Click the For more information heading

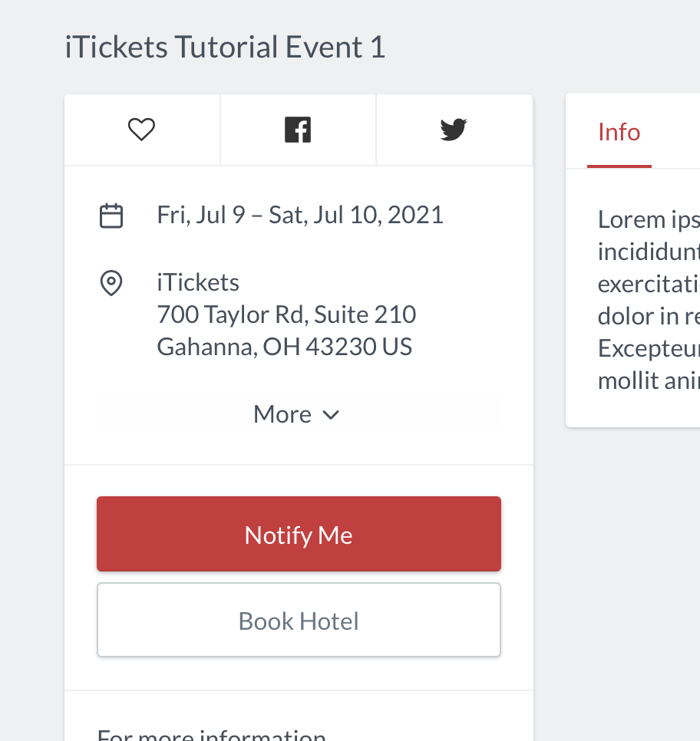(211, 733)
